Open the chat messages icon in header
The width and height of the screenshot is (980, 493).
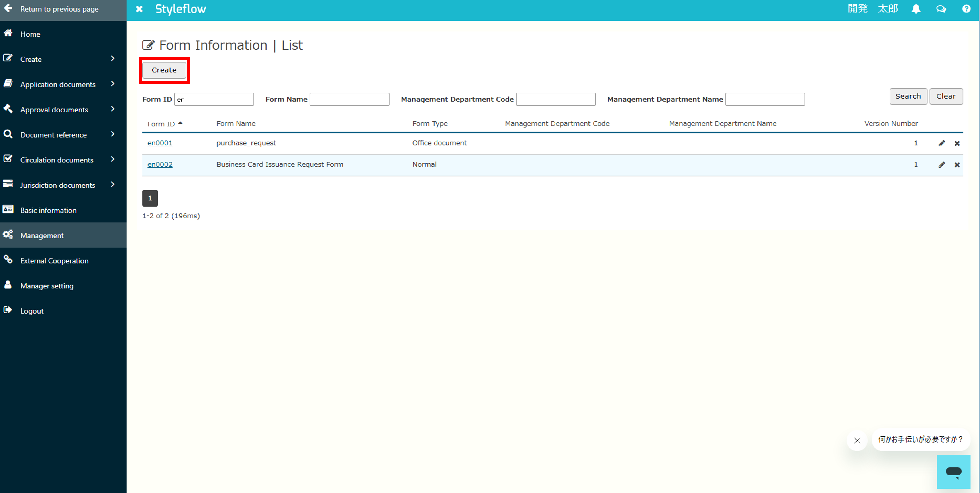[941, 9]
